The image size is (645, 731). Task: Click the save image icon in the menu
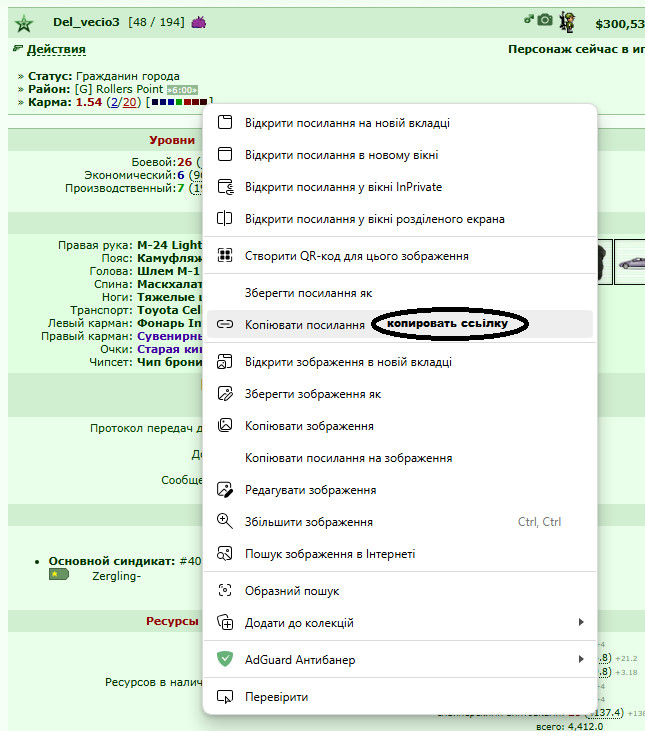[x=225, y=393]
